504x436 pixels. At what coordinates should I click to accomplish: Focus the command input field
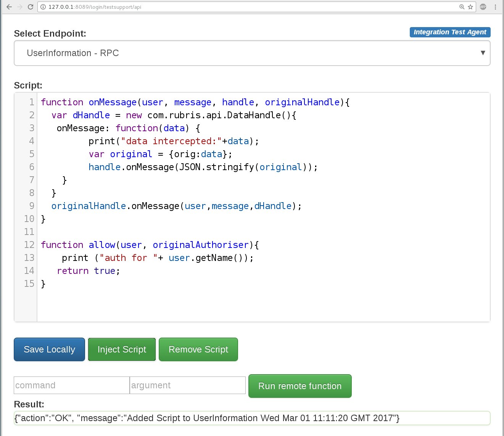tap(72, 385)
